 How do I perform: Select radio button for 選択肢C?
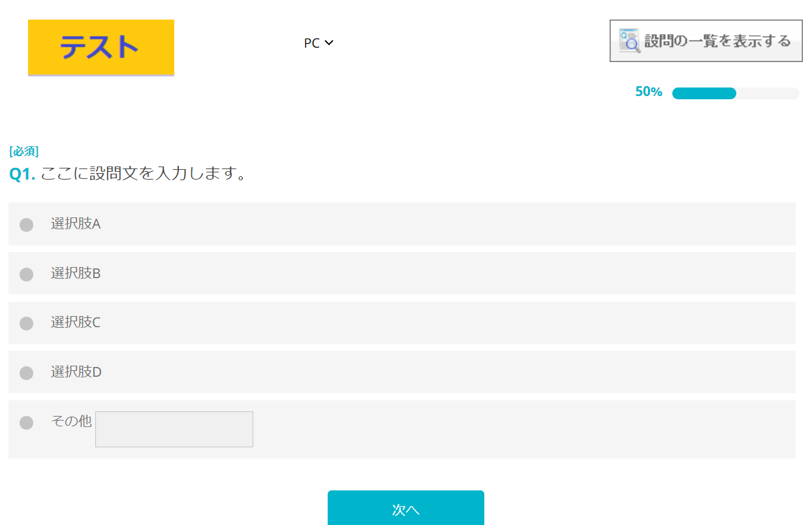click(x=26, y=323)
